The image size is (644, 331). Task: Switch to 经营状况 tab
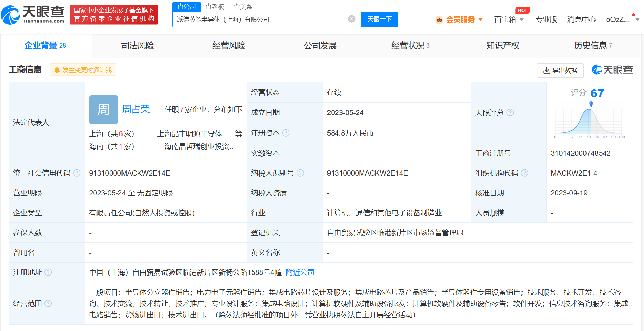(x=411, y=46)
